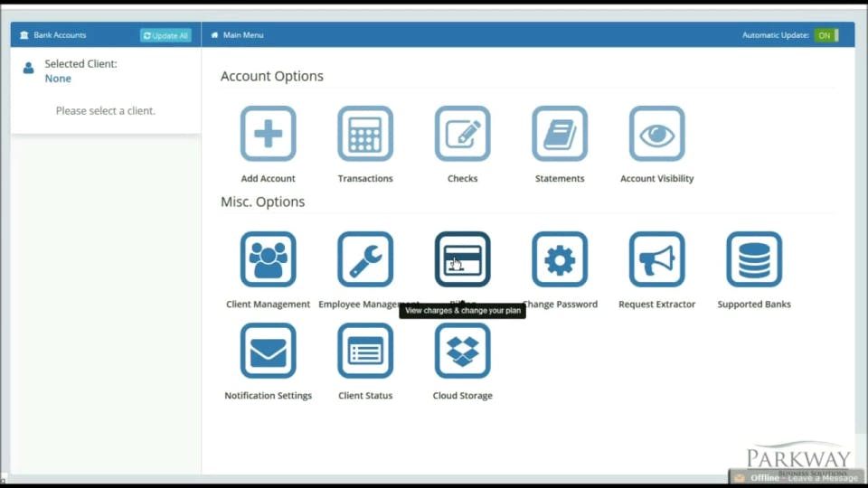Click the Cloud Storage label

[x=462, y=396]
